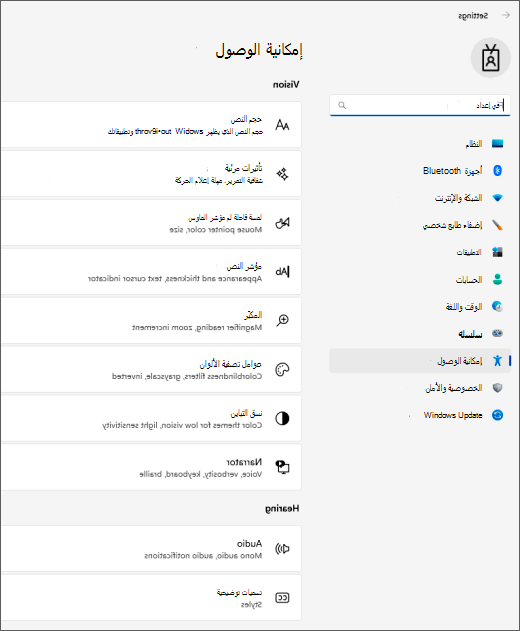520x631 pixels.
Task: Click the Audio speaker icon
Action: pyautogui.click(x=282, y=549)
